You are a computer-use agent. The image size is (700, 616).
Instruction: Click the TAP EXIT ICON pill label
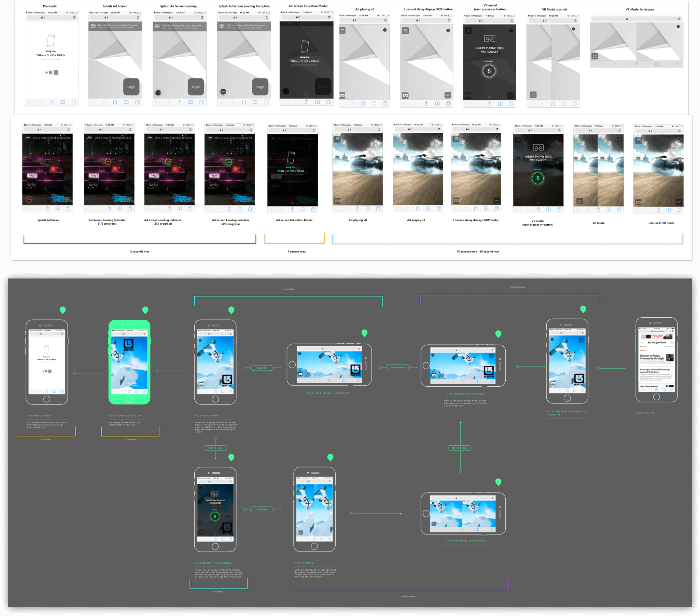460,448
